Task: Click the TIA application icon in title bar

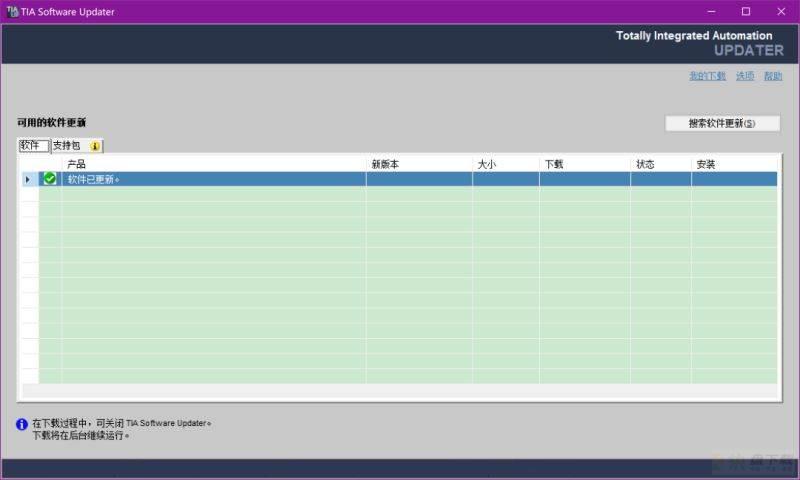Action: [x=12, y=11]
